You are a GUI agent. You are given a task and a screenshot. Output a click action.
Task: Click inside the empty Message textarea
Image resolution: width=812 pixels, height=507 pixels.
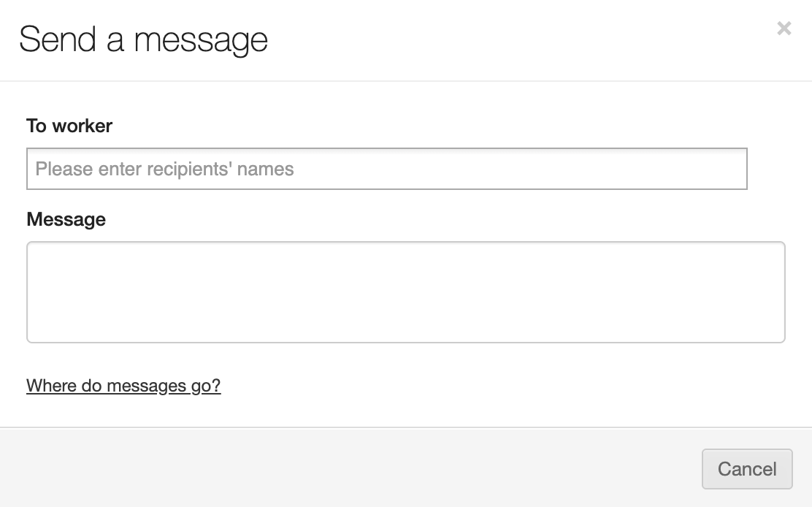(405, 292)
